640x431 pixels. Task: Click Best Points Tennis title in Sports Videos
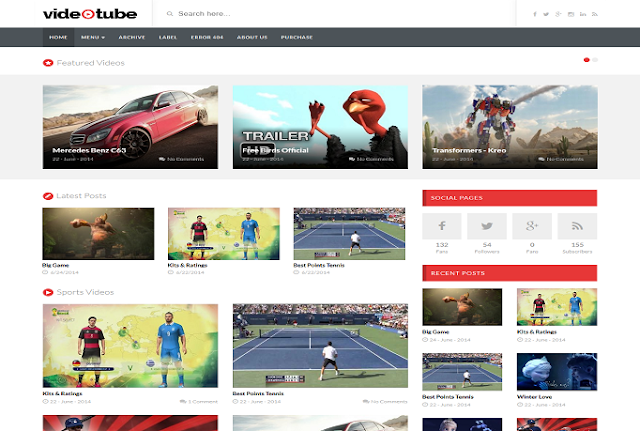[258, 393]
